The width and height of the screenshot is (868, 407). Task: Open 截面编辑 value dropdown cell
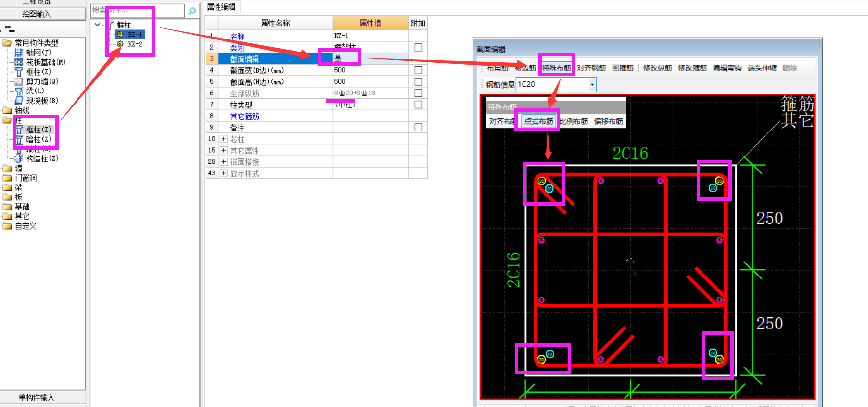pos(370,59)
